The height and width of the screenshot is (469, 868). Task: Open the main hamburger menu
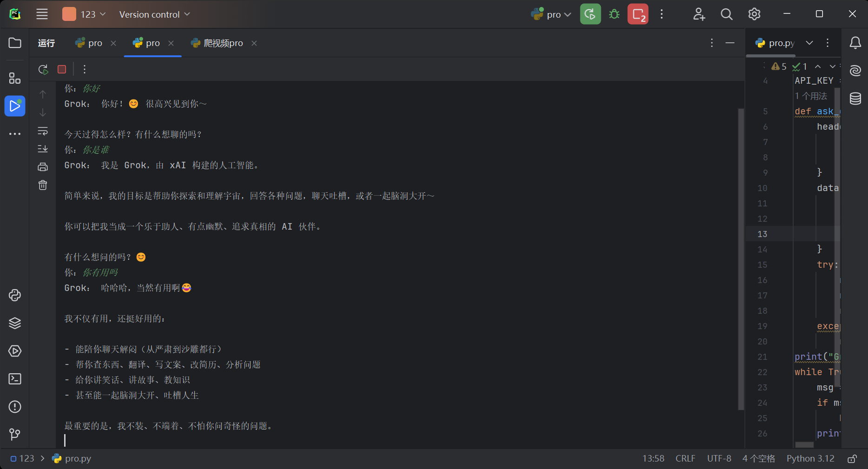pyautogui.click(x=42, y=14)
